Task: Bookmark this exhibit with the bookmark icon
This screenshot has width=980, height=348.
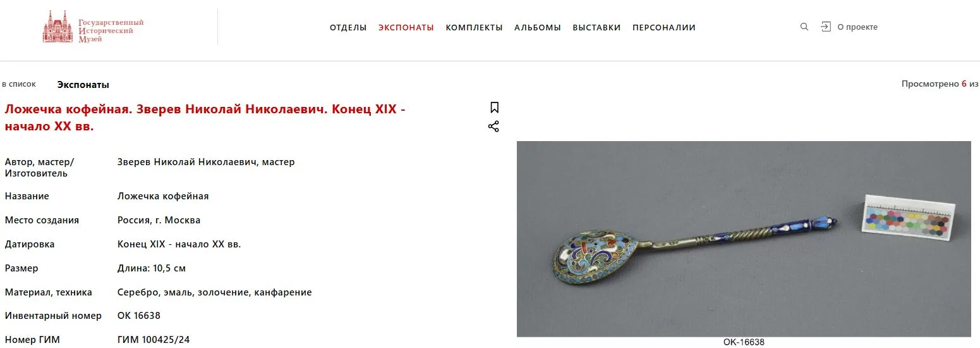Action: pyautogui.click(x=494, y=108)
